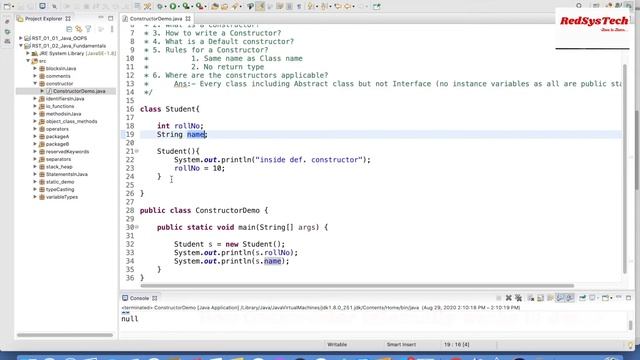This screenshot has width=640, height=360.
Task: Click 'Smart Insert' in the status bar
Action: point(401,344)
